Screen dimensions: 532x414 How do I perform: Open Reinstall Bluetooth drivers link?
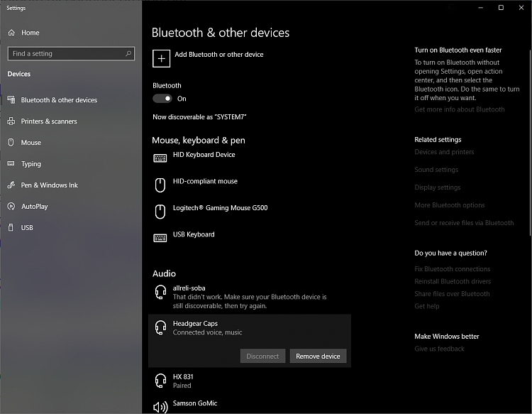click(453, 281)
